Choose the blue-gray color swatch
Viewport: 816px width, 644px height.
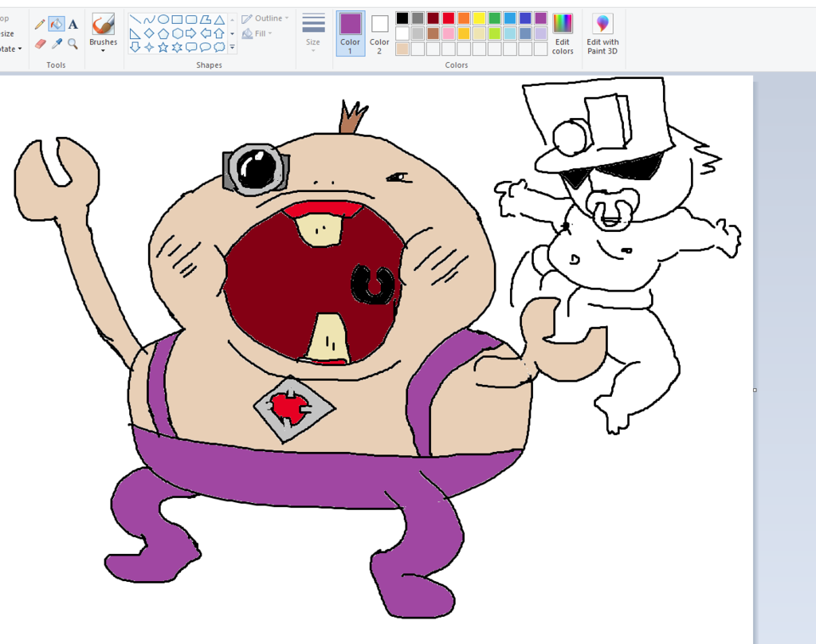point(526,33)
